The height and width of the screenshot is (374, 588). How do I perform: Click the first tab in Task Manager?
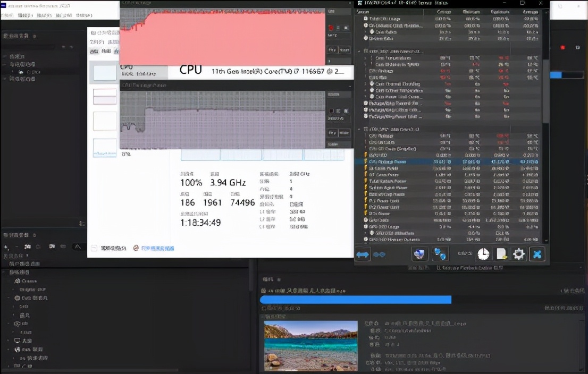point(94,51)
